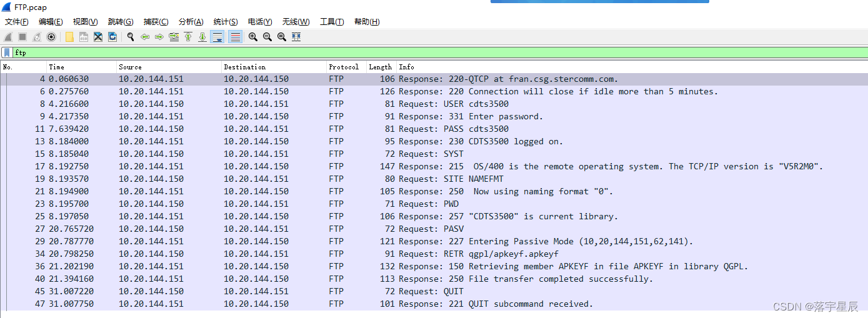The height and width of the screenshot is (318, 868).
Task: Reset text to normal size icon
Action: [282, 37]
